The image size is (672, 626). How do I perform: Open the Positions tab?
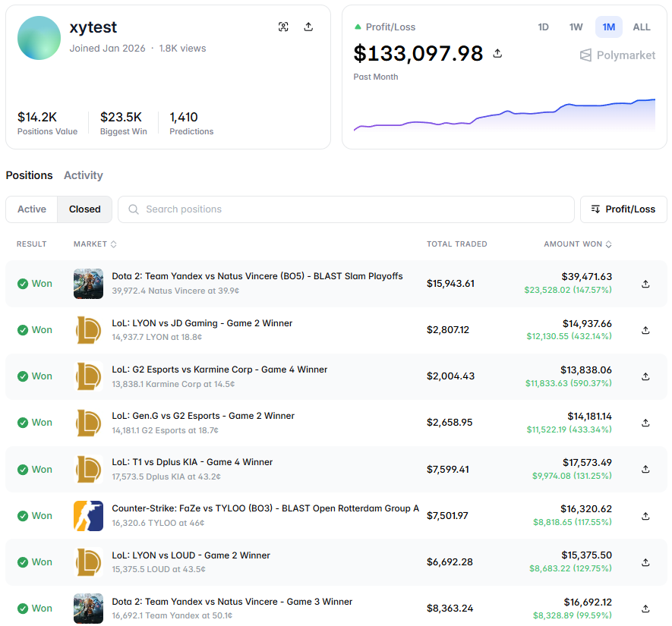point(29,175)
